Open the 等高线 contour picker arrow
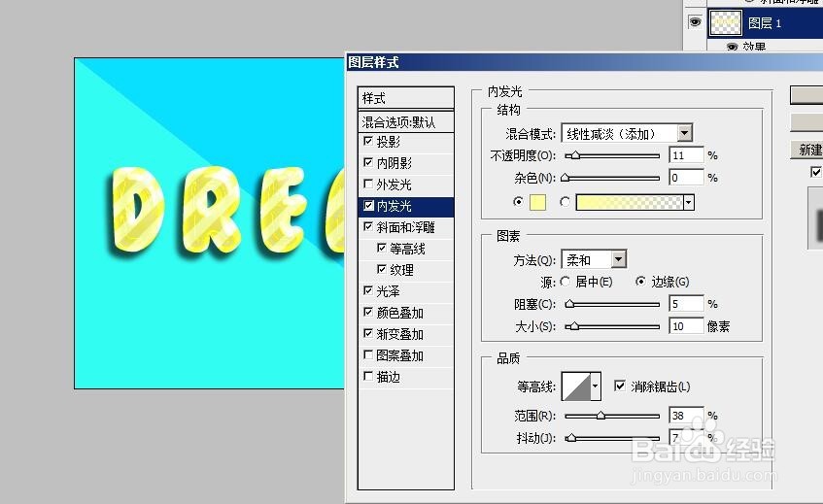The image size is (823, 504). (596, 386)
